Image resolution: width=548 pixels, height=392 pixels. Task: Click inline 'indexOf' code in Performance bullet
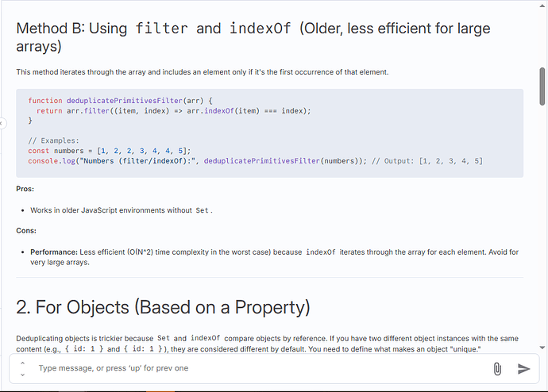pyautogui.click(x=321, y=252)
